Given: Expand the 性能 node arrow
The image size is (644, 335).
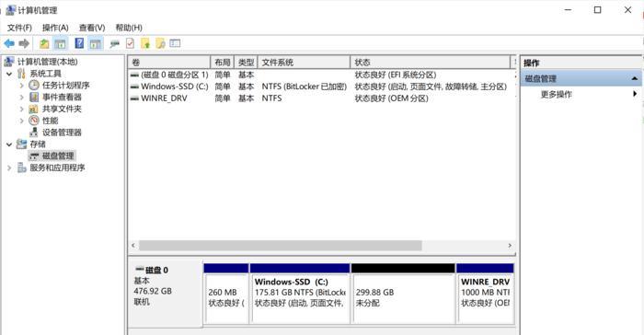Looking at the screenshot, I should (x=22, y=121).
